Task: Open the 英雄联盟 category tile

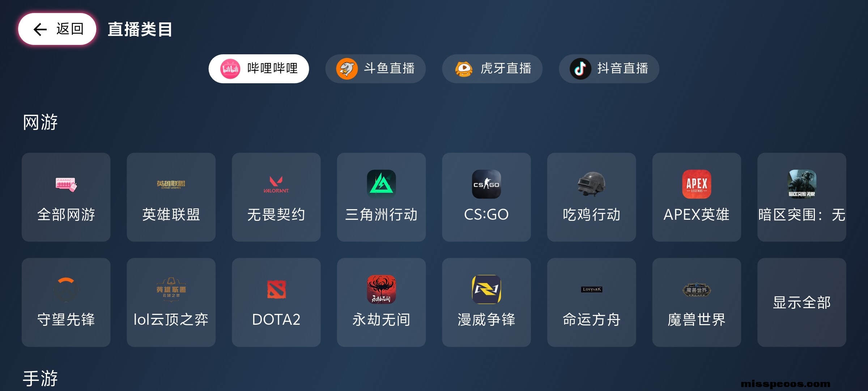Action: click(x=171, y=197)
